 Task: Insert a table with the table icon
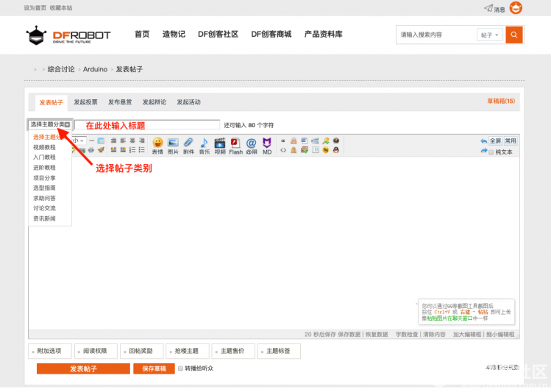pyautogui.click(x=101, y=141)
